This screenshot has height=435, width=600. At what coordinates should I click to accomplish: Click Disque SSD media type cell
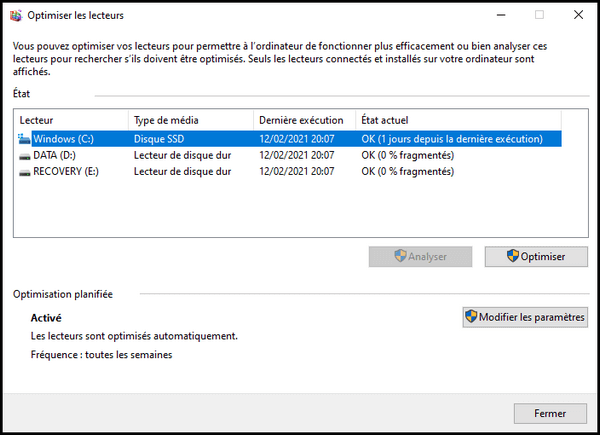coord(159,139)
